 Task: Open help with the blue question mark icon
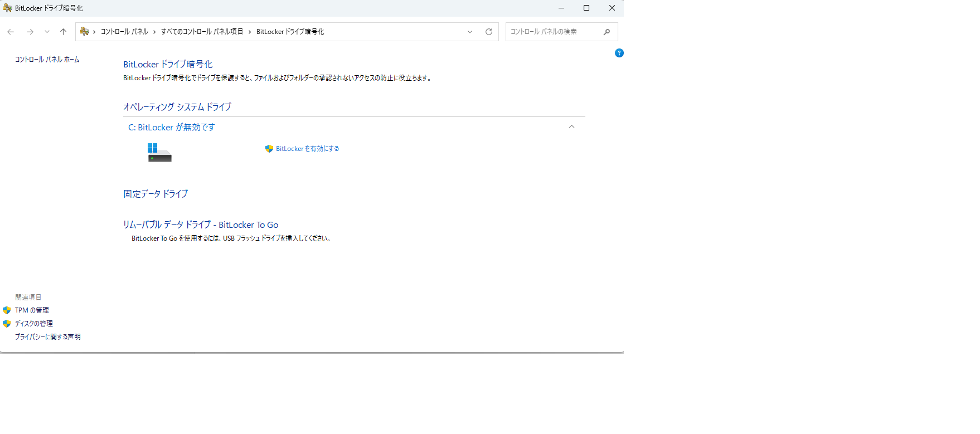coord(619,53)
